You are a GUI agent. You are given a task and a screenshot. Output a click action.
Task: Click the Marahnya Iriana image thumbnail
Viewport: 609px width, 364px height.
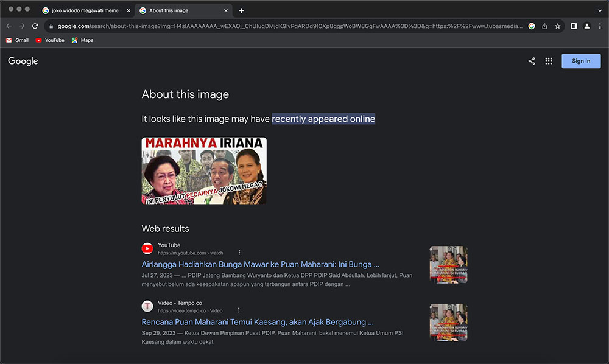pyautogui.click(x=204, y=170)
